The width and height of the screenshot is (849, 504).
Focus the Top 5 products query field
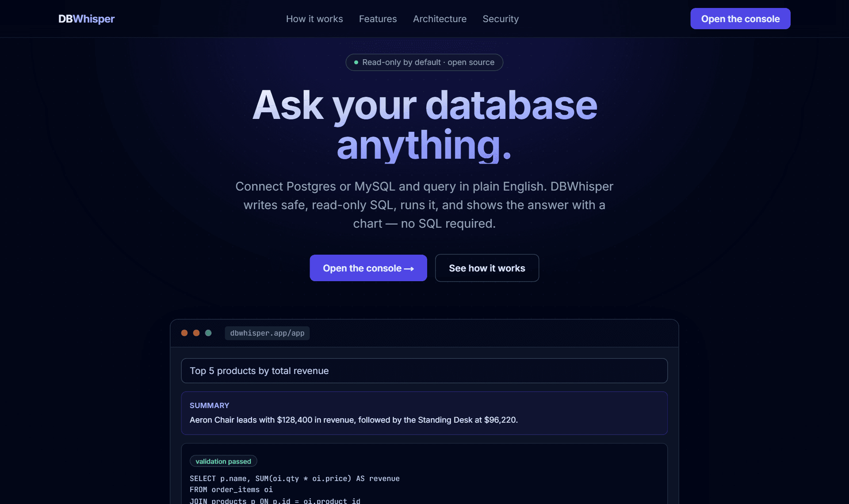pyautogui.click(x=424, y=370)
